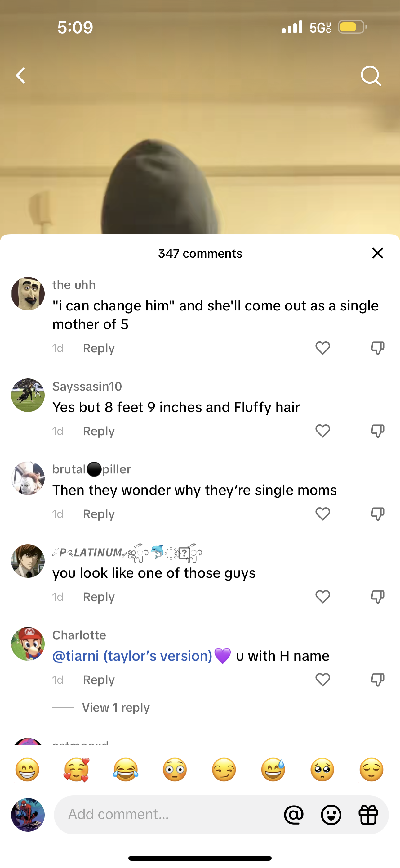Tap the mention @ icon

pyautogui.click(x=294, y=815)
